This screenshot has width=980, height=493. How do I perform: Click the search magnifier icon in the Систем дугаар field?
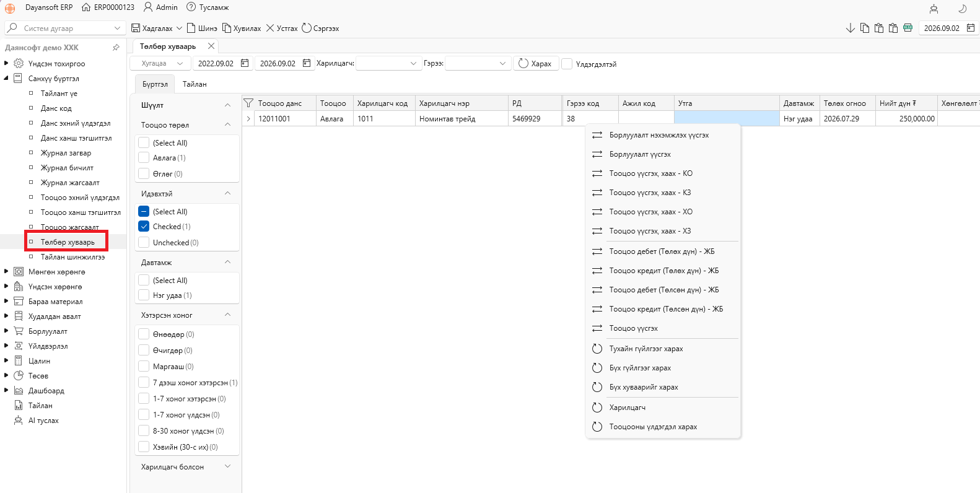click(12, 28)
